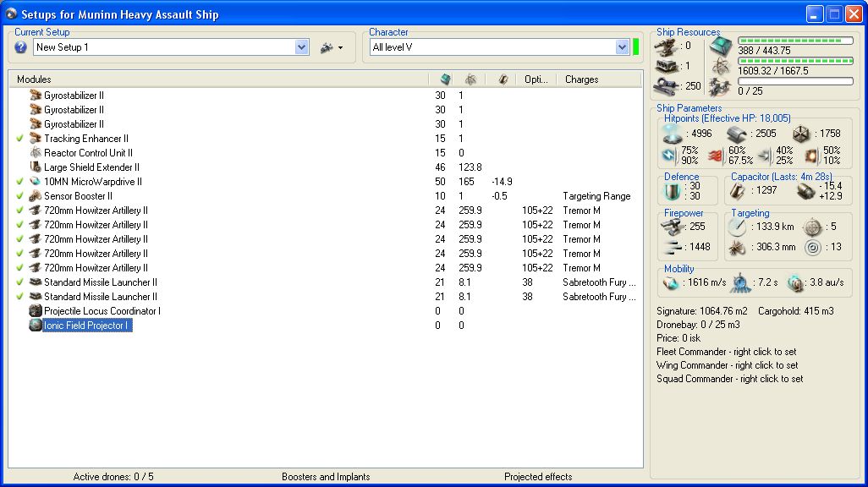Select the Projectile Locus Coordinator I rig icon
This screenshot has height=487, width=868.
[x=36, y=311]
